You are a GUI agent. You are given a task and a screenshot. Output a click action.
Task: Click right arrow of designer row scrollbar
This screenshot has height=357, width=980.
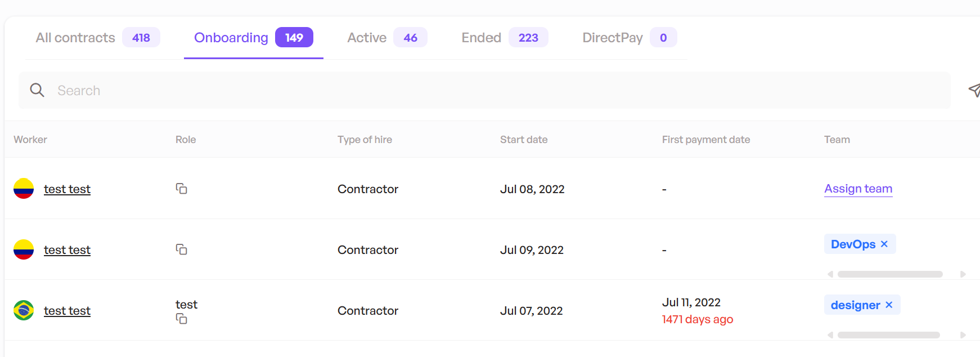point(963,335)
